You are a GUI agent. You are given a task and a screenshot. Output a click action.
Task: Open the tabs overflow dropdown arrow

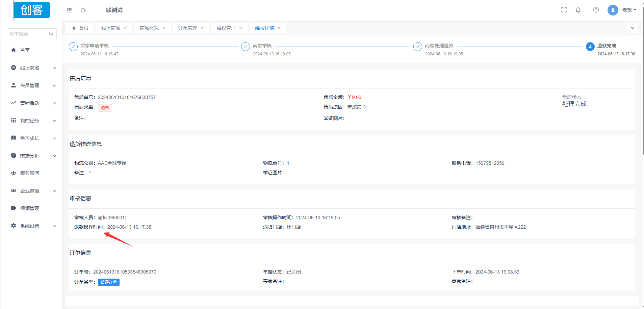point(632,28)
